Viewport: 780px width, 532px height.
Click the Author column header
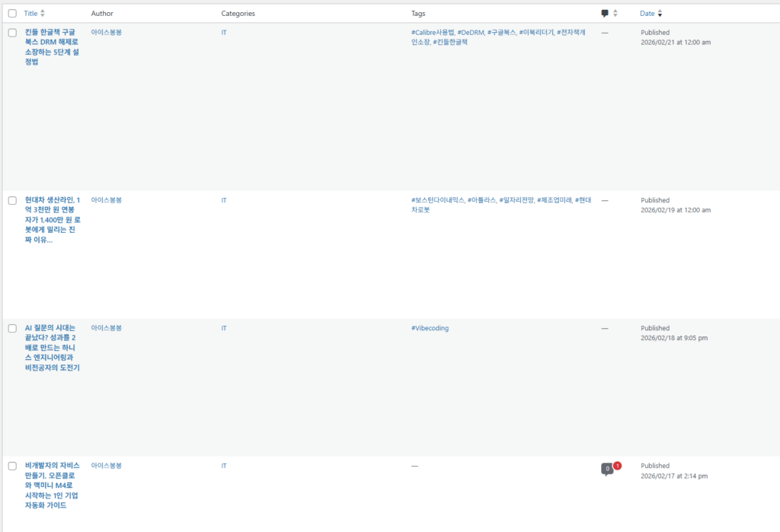click(x=102, y=14)
